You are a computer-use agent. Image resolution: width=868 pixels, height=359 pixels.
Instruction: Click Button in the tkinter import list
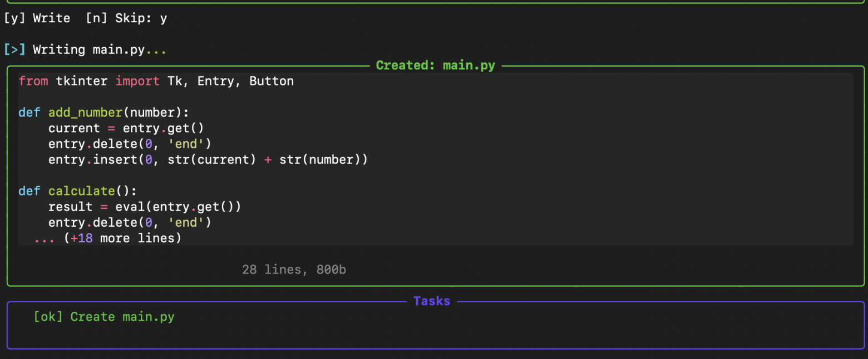click(271, 81)
